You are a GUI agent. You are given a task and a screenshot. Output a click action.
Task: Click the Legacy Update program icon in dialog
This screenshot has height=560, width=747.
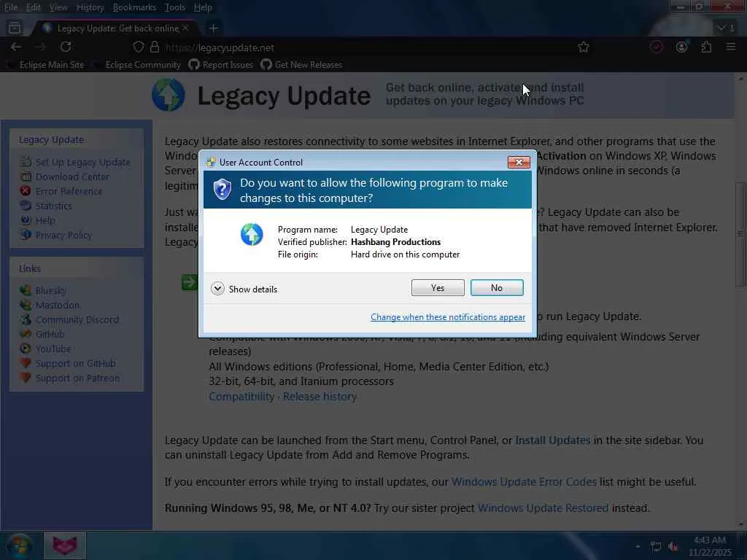coord(252,235)
